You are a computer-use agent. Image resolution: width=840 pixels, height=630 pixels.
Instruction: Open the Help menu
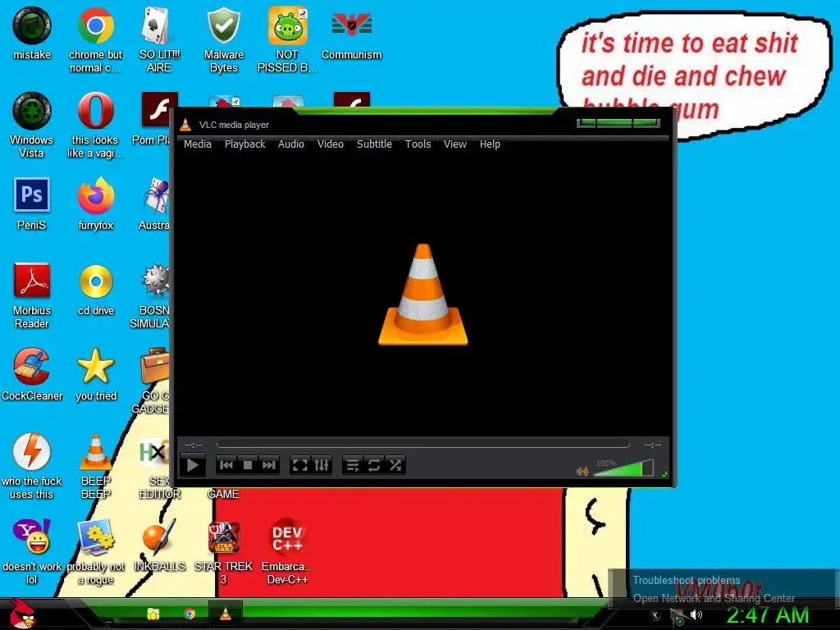coord(490,144)
